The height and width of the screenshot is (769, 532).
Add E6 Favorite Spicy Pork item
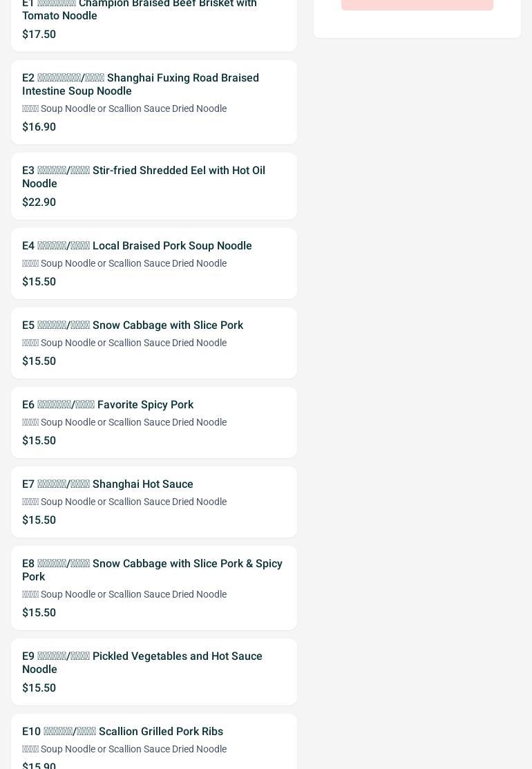[154, 422]
